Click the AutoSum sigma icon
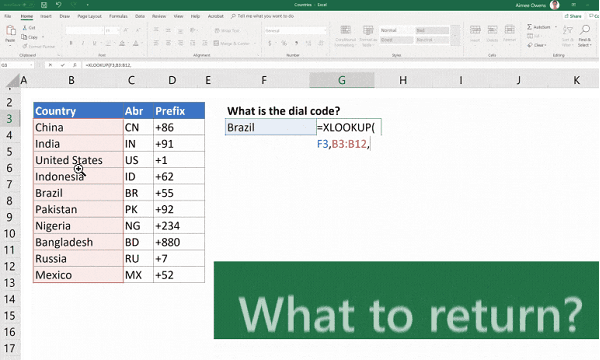600x360 pixels. [x=530, y=27]
